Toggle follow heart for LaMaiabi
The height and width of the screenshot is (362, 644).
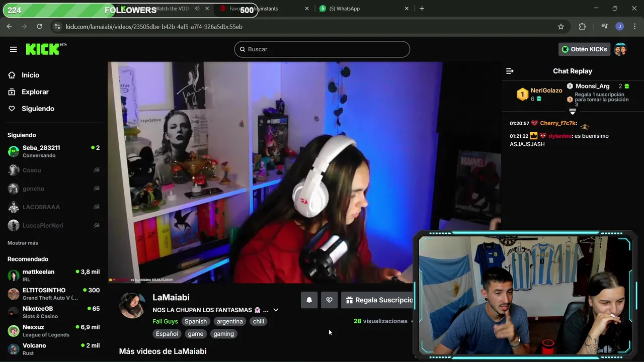(329, 300)
